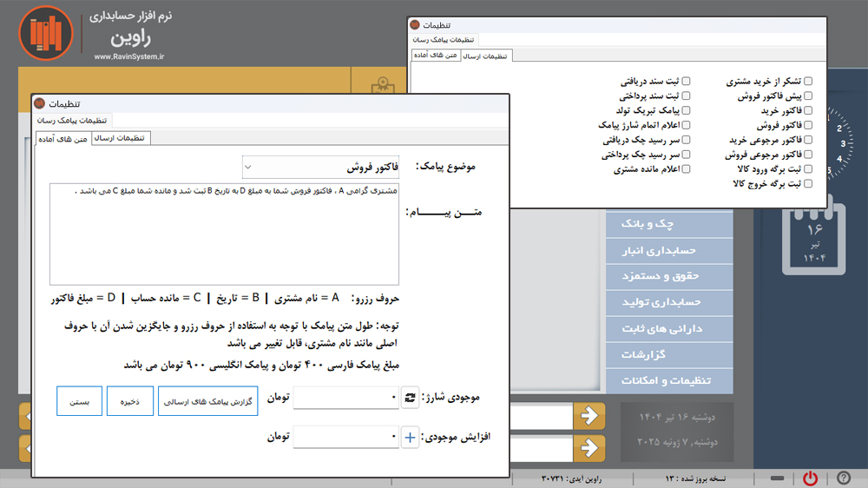Viewport: 868px width, 488px height.
Task: Click the red power icon in status bar
Action: 809,478
